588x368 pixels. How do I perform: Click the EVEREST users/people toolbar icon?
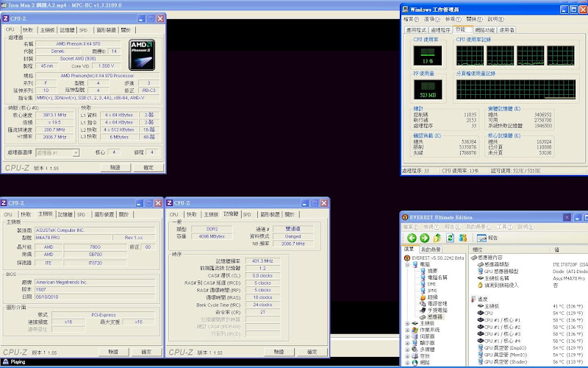click(x=463, y=238)
